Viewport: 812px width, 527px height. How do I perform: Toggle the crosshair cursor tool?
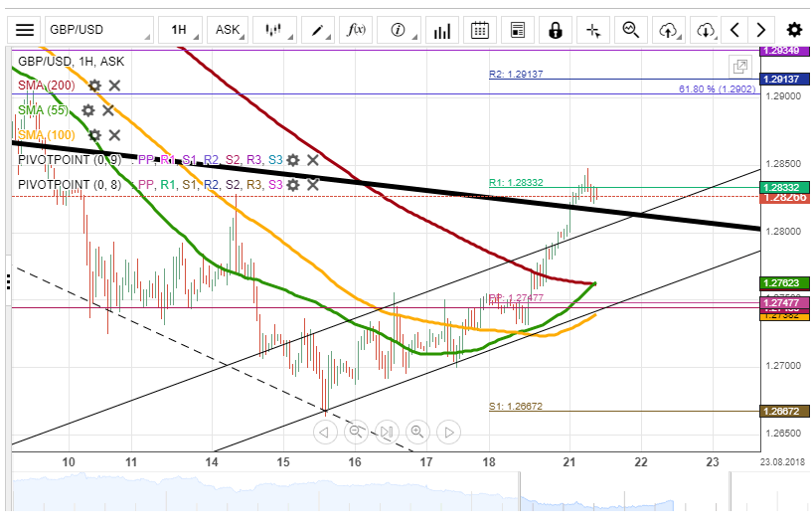[593, 30]
